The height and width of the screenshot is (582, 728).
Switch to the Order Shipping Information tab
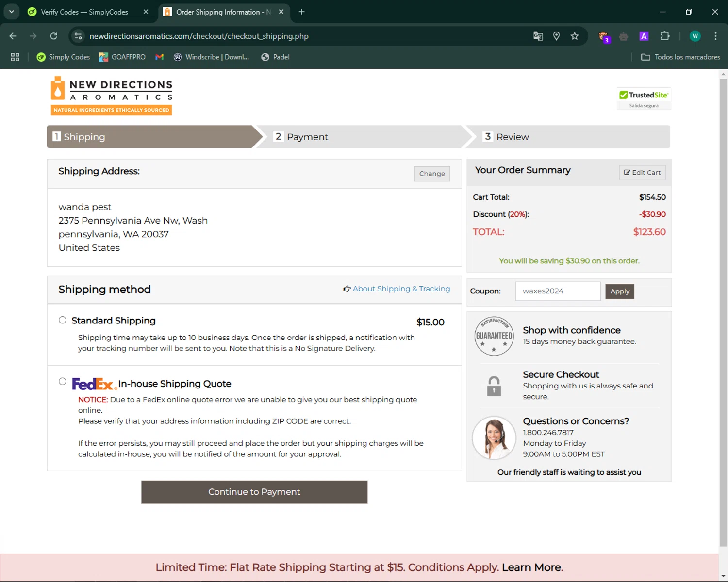pyautogui.click(x=218, y=12)
